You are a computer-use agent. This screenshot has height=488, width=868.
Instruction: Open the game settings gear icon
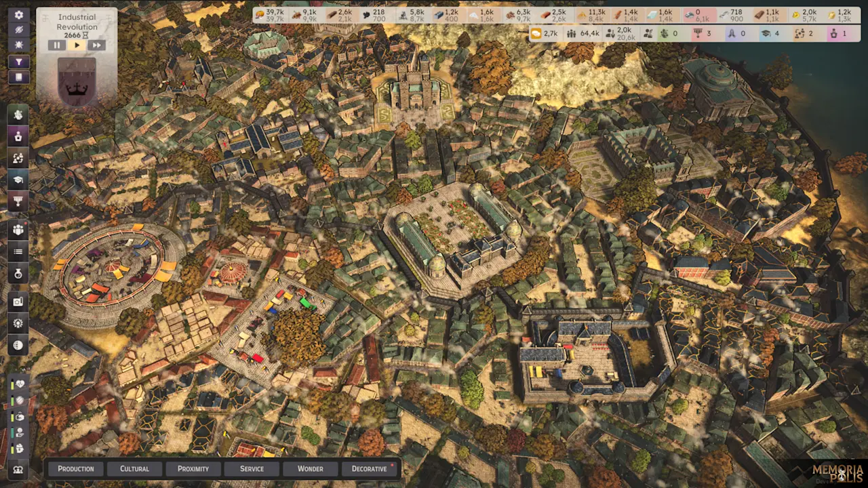pos(18,15)
